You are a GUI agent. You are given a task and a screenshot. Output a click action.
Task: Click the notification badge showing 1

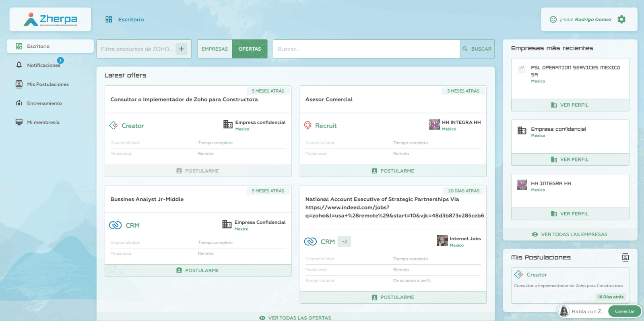click(x=60, y=60)
